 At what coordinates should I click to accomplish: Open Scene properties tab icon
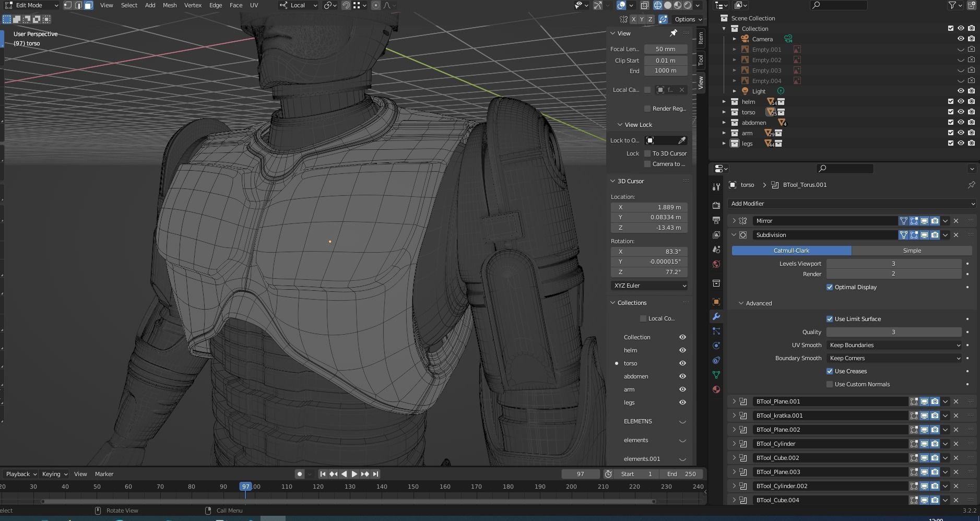716,250
